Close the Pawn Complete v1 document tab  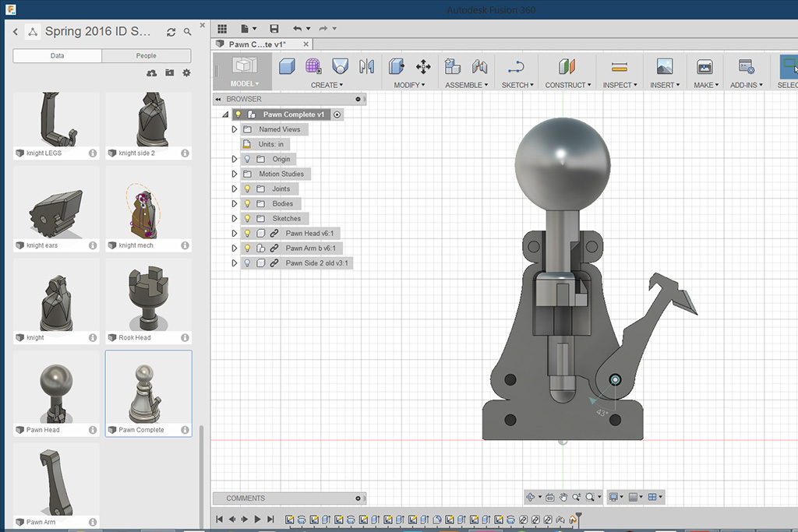tap(305, 44)
